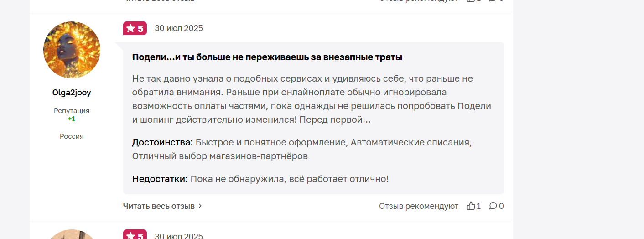This screenshot has height=239, width=644.
Task: Click the review body text beginning Не так давно
Action: [312, 99]
